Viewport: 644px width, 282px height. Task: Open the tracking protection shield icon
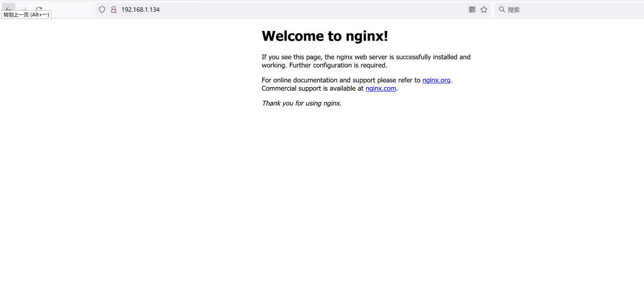tap(103, 10)
